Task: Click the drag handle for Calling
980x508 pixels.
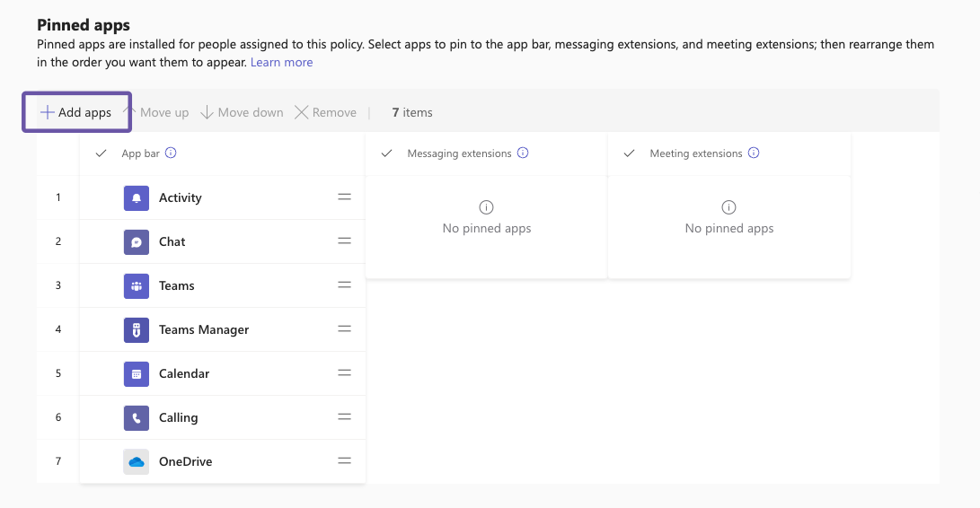Action: [x=344, y=416]
